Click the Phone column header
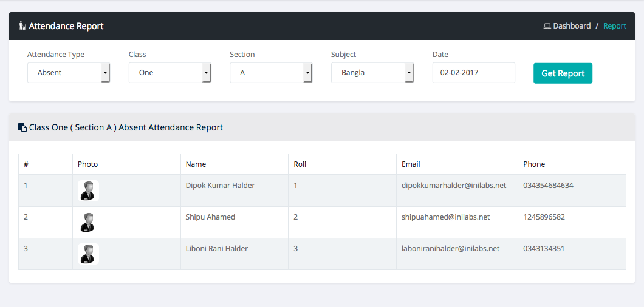Viewport: 644px width, 307px height. pos(534,164)
